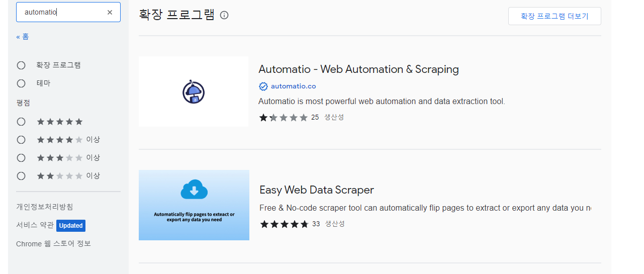This screenshot has height=274, width=644.
Task: Open 'Chrome 웹 스토어 정보' link
Action: click(x=53, y=244)
